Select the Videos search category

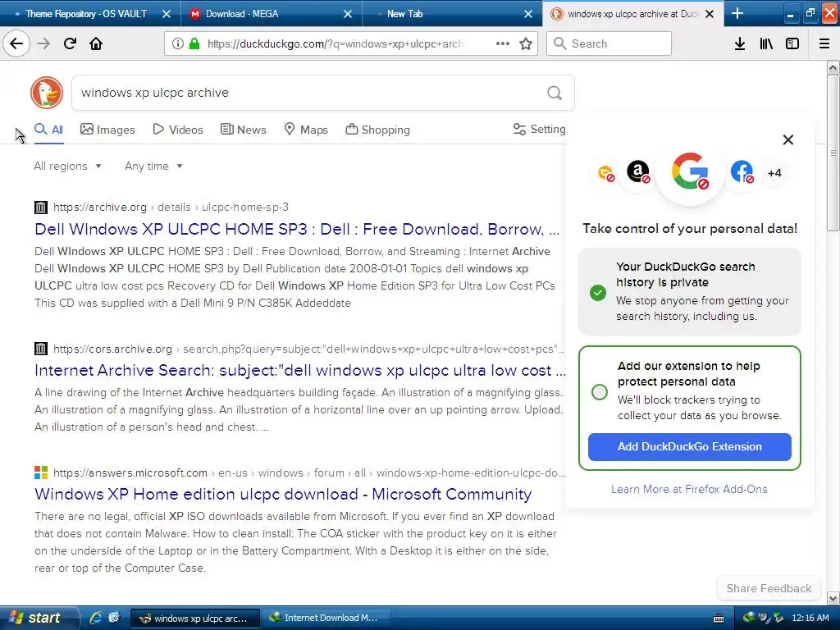[178, 130]
